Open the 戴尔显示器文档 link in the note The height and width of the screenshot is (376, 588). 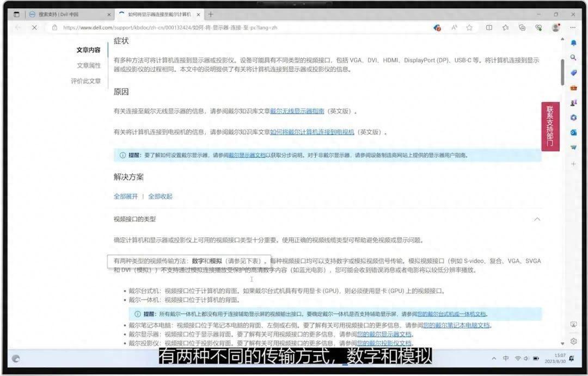click(247, 155)
